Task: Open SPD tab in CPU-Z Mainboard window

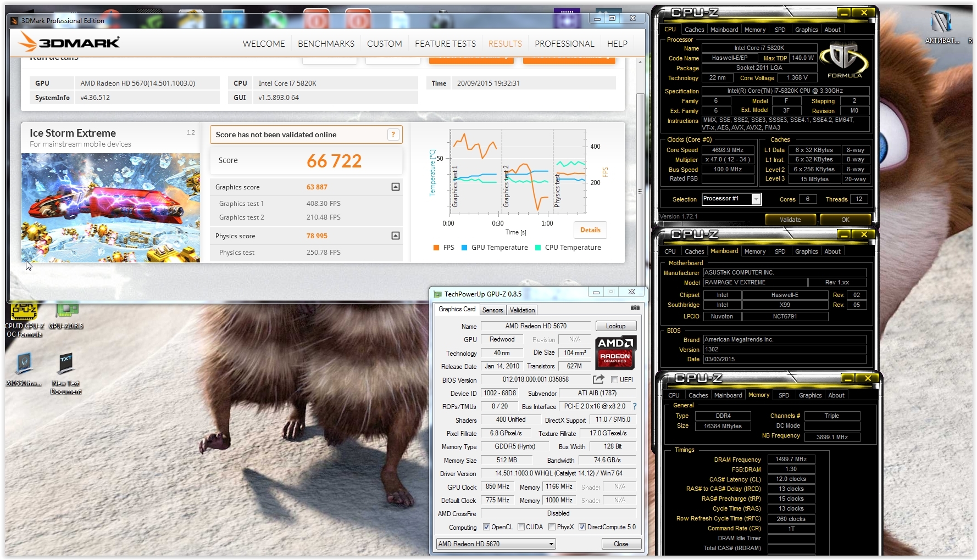Action: tap(780, 251)
